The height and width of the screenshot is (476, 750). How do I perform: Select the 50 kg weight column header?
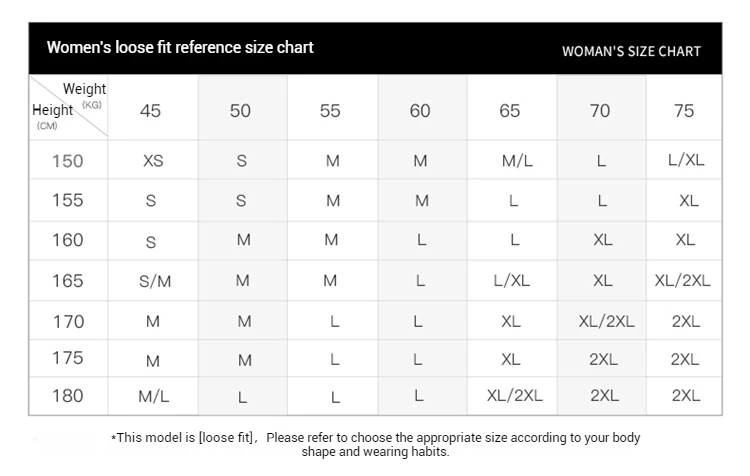[241, 110]
